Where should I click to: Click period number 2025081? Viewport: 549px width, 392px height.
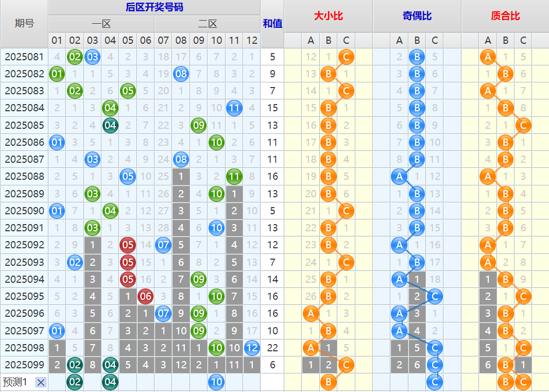[24, 57]
